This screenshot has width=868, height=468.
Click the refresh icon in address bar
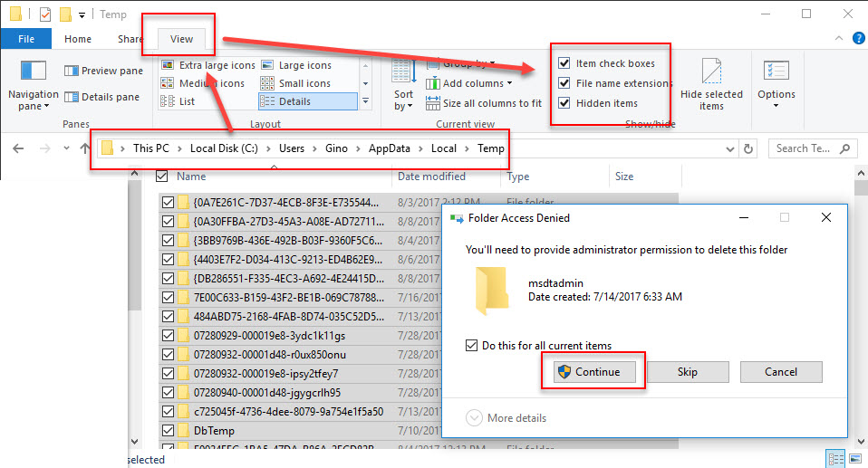pyautogui.click(x=748, y=148)
